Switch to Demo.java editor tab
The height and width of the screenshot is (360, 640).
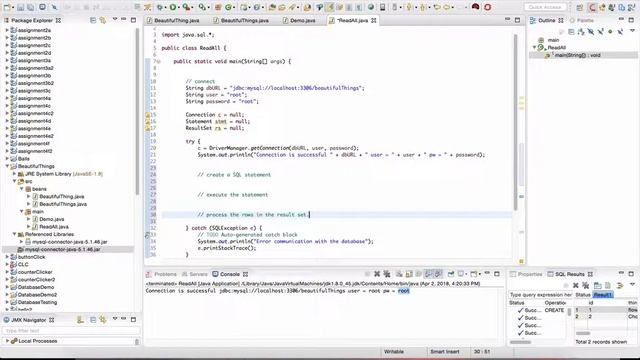299,20
